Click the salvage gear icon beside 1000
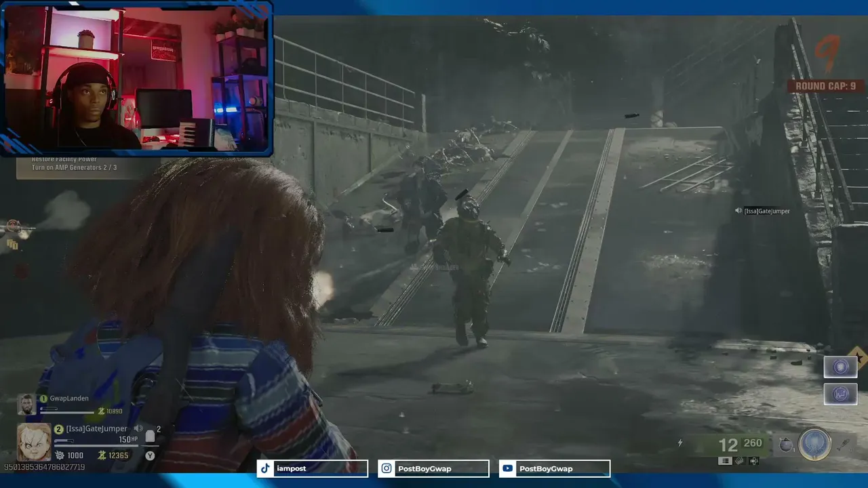 pyautogui.click(x=59, y=455)
